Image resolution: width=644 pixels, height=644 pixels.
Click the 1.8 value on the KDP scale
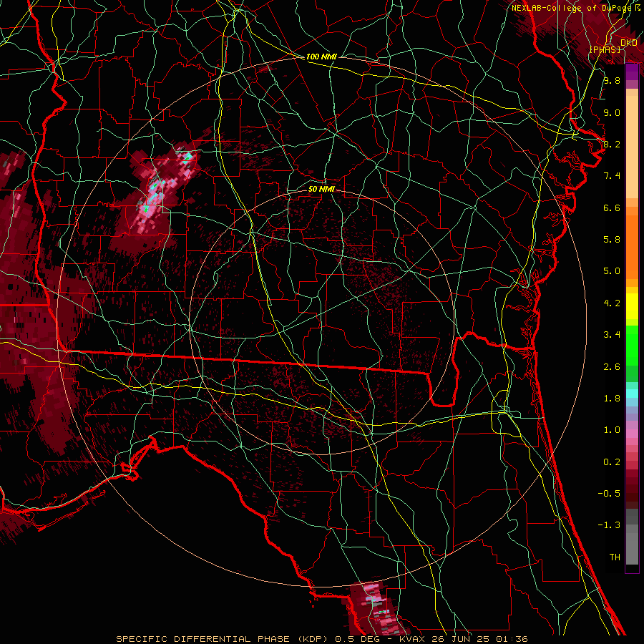pyautogui.click(x=612, y=399)
